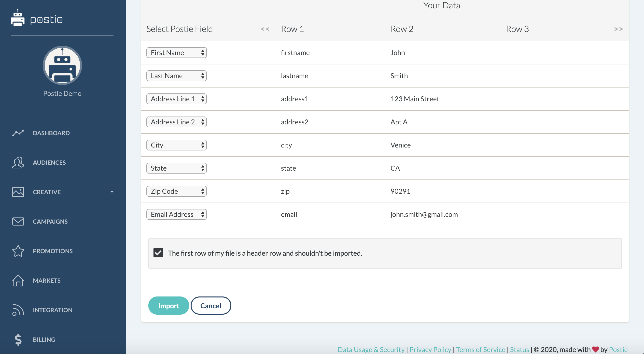Open Dashboard via chart line icon
Screen dimensions: 644x354
[18, 133]
